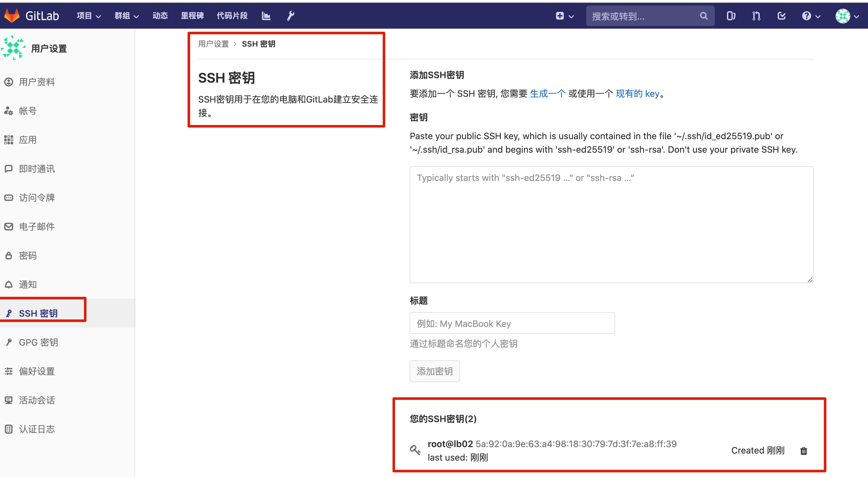Select SSH 密钥 in sidebar

point(67,313)
